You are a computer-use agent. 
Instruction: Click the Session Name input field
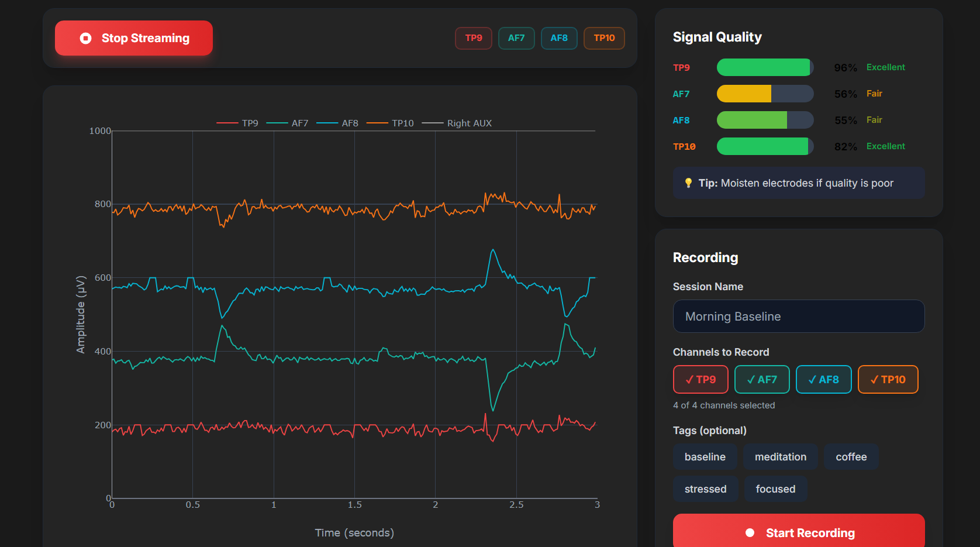798,316
